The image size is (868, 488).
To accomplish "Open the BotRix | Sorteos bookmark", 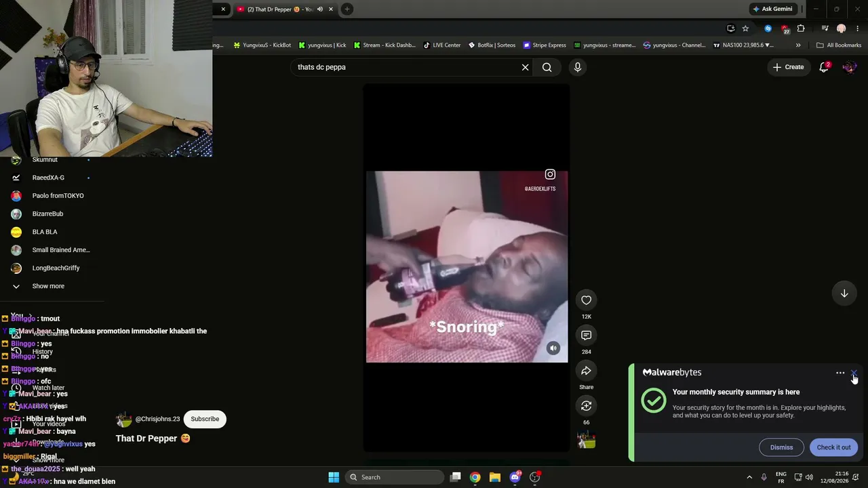I will 492,45.
